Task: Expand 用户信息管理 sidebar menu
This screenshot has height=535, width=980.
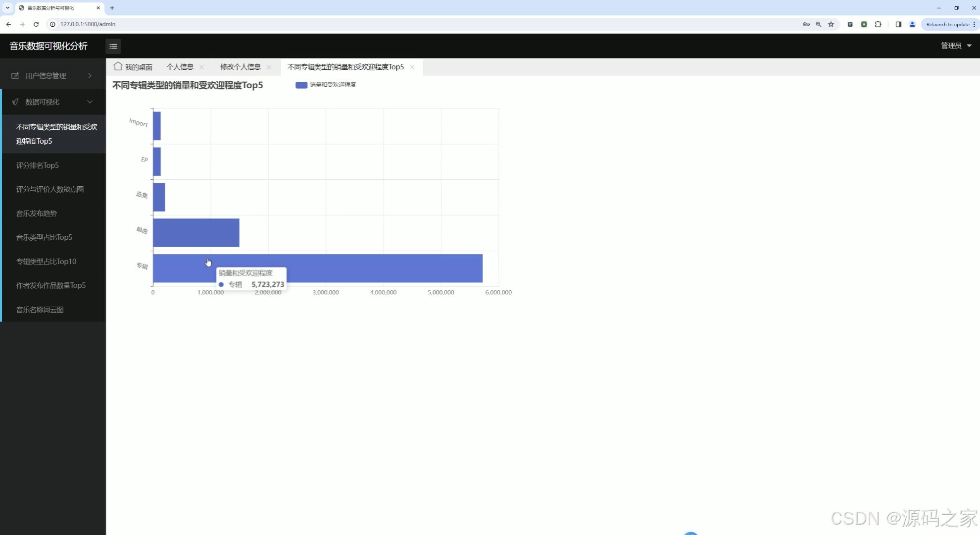Action: click(x=53, y=76)
